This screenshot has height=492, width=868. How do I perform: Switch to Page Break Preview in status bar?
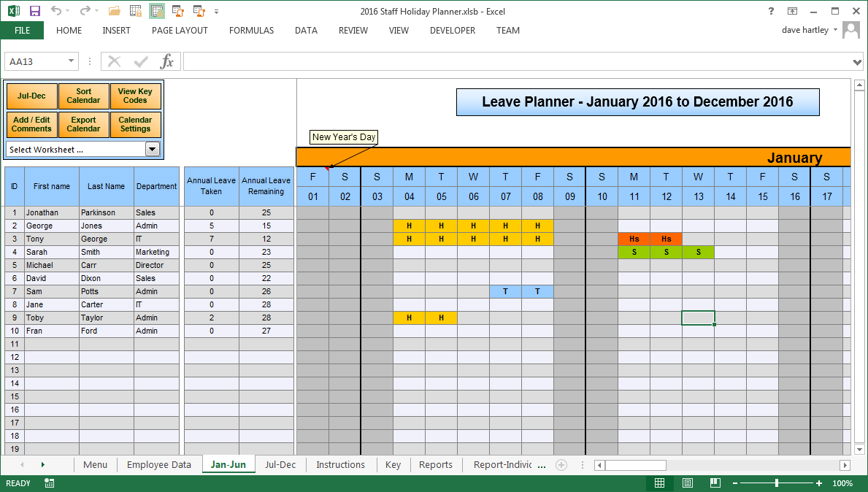(715, 483)
